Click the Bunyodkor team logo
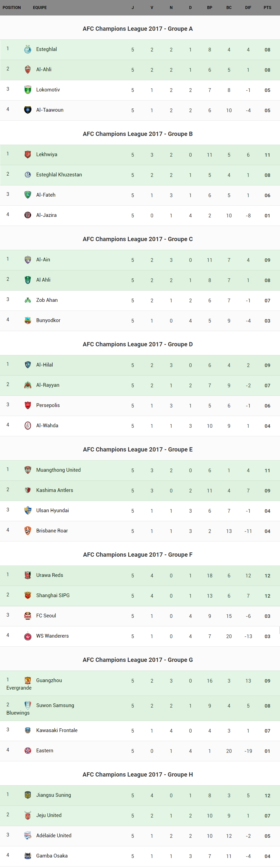 click(x=28, y=321)
